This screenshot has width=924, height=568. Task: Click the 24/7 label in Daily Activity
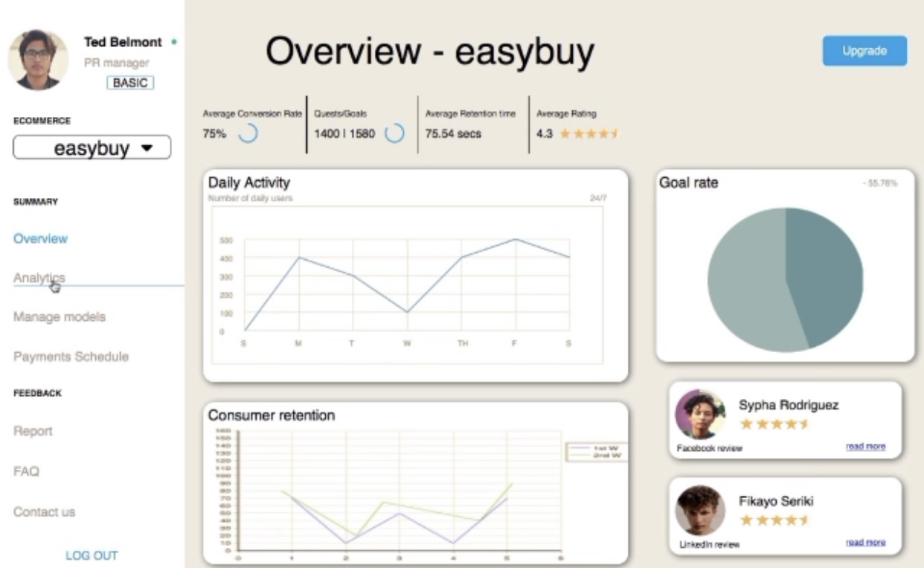pyautogui.click(x=598, y=199)
